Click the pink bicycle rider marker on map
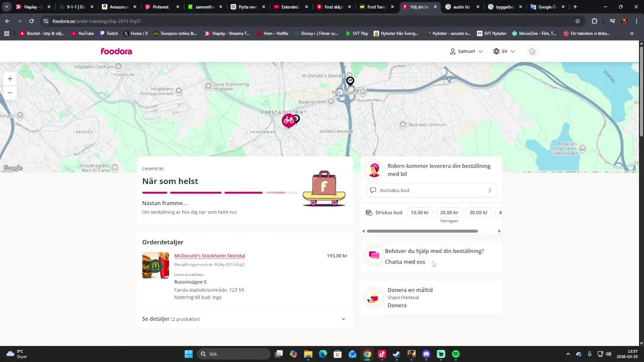Screen dimensions: 644x362 point(288,120)
